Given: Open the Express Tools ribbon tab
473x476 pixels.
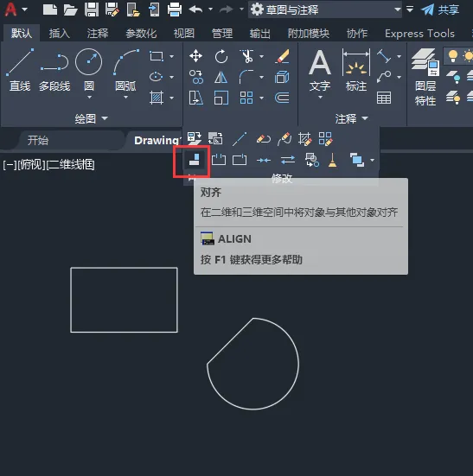Looking at the screenshot, I should click(420, 33).
